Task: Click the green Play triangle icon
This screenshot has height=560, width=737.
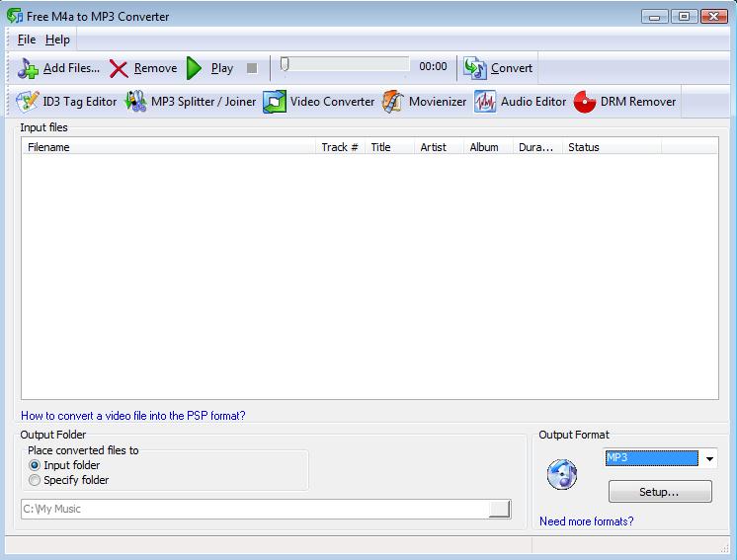Action: coord(194,68)
